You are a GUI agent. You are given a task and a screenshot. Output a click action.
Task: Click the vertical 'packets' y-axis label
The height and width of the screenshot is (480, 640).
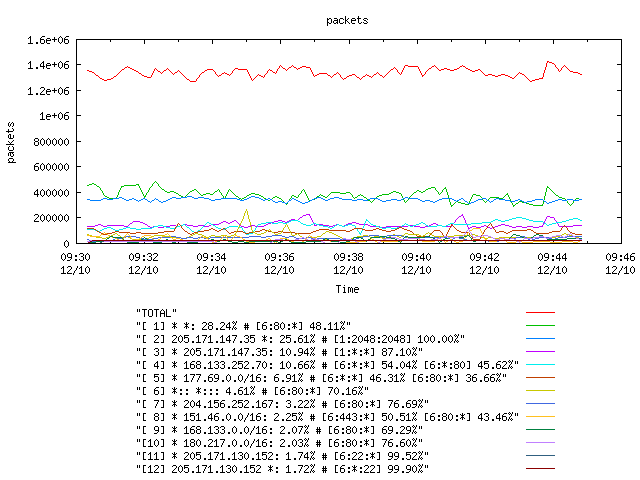[11, 142]
